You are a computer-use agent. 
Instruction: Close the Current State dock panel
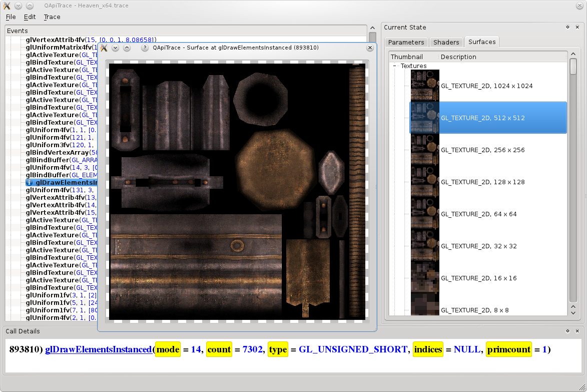tap(577, 28)
